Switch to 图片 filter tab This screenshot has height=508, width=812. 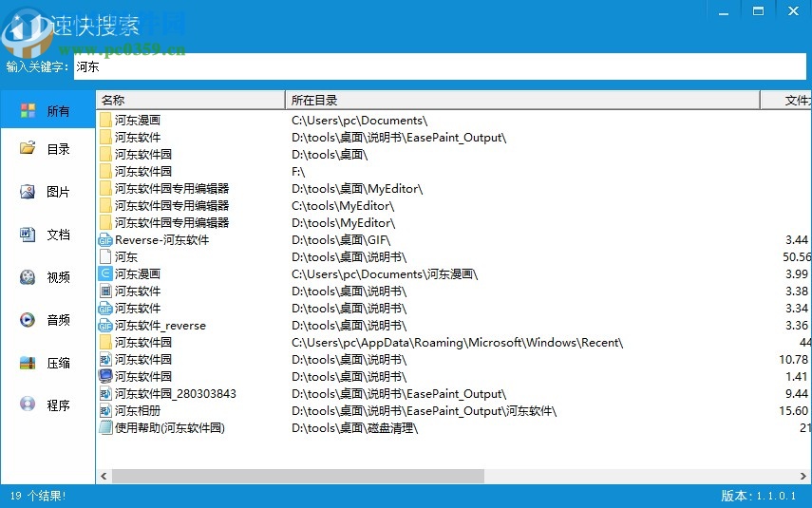[x=47, y=192]
